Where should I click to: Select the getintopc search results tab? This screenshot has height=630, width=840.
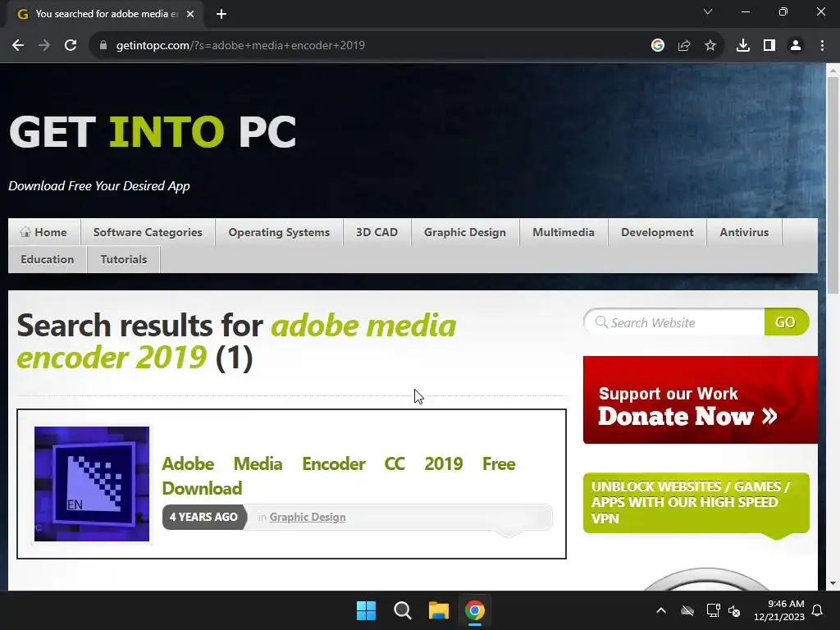click(x=106, y=14)
